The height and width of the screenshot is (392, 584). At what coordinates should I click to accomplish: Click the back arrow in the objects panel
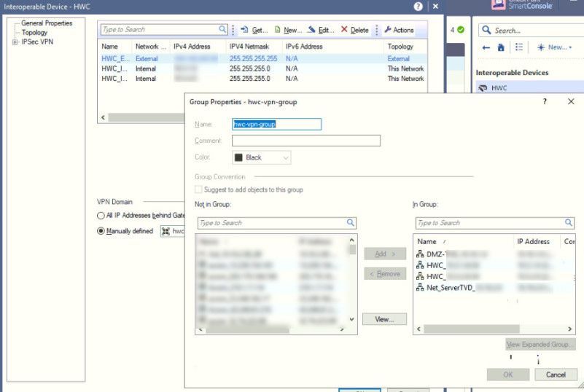486,47
